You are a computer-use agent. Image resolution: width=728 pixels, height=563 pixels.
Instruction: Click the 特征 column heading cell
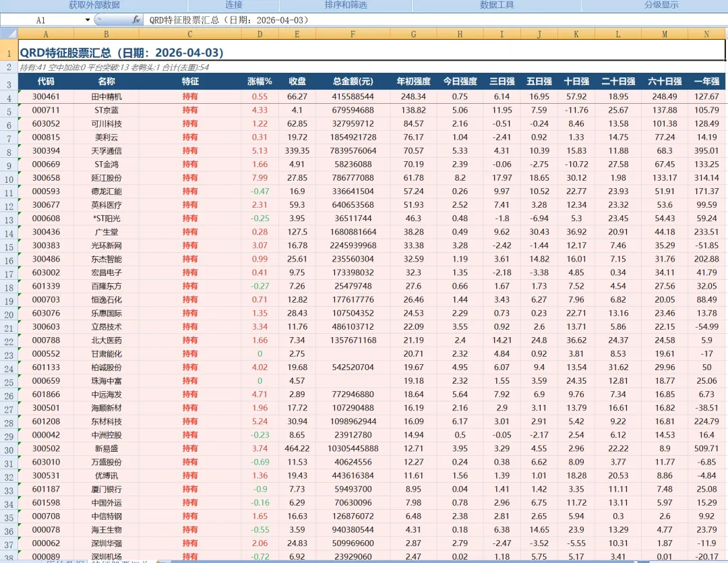coord(190,82)
